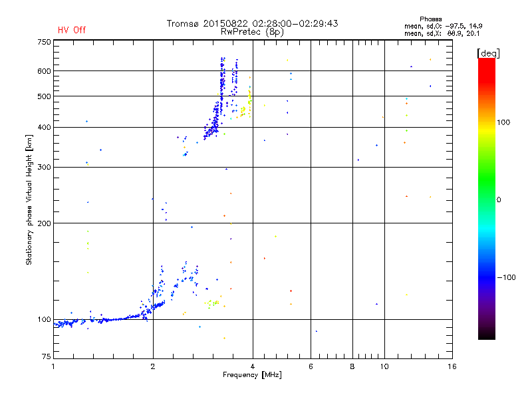Click the x-axis tick '1'
Image resolution: width=532 pixels, height=399 pixels.
click(x=53, y=366)
